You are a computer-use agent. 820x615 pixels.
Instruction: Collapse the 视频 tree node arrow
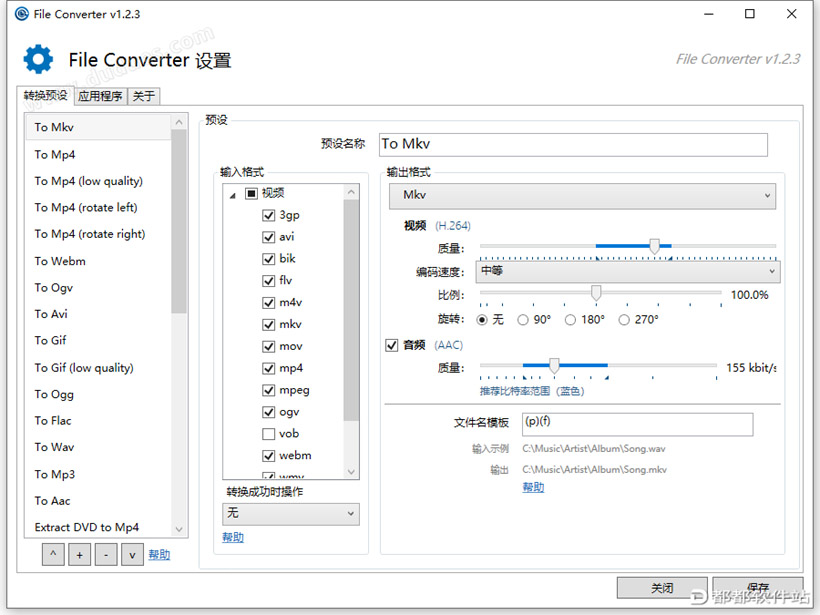[x=233, y=195]
